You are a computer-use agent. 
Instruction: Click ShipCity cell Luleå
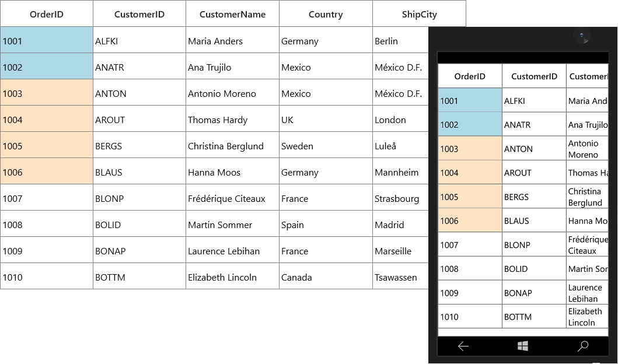point(400,145)
